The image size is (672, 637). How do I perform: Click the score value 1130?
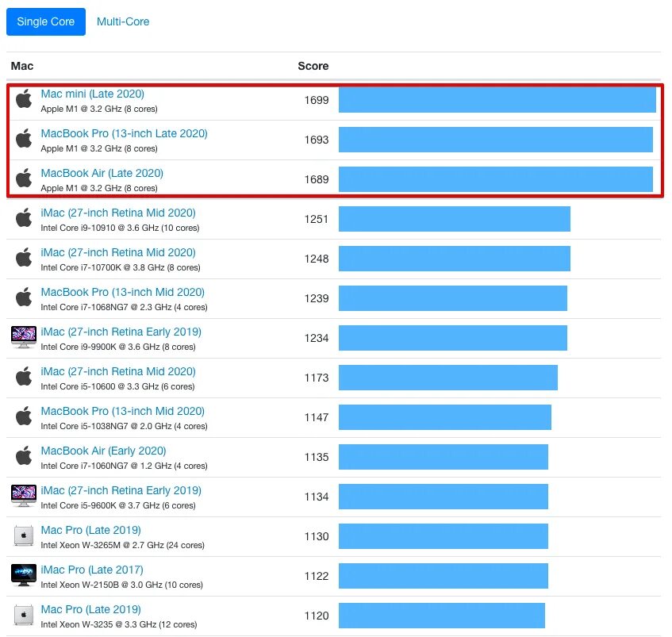point(317,536)
